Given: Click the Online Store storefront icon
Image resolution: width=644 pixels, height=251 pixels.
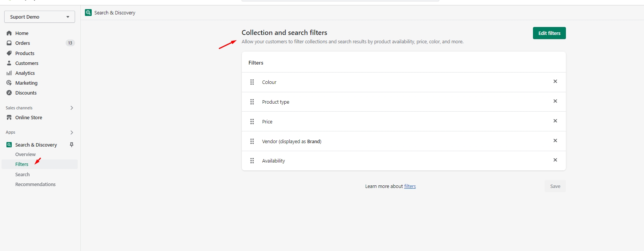Looking at the screenshot, I should [x=9, y=117].
